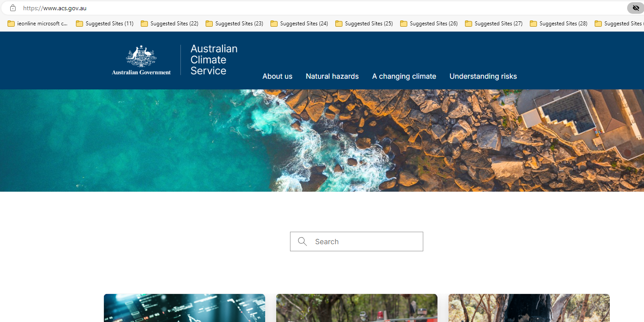Screen dimensions: 644x322
Task: Open the Suggested Sites (22) bookmark folder
Action: (169, 23)
